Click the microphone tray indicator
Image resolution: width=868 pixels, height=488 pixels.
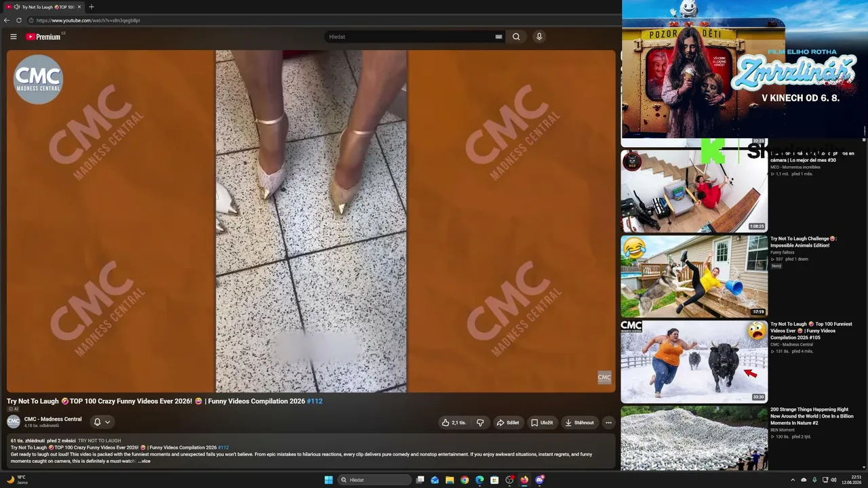tap(814, 480)
